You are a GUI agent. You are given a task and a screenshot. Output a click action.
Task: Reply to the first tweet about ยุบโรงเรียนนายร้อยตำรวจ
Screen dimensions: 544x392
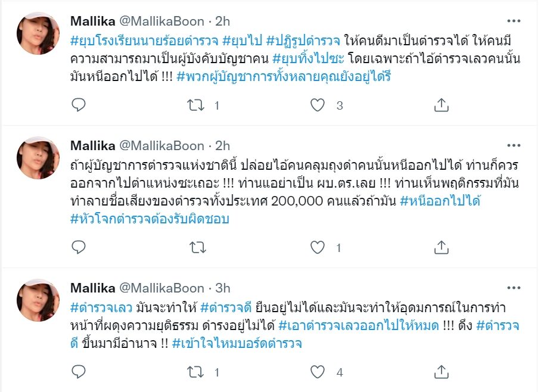pyautogui.click(x=79, y=105)
